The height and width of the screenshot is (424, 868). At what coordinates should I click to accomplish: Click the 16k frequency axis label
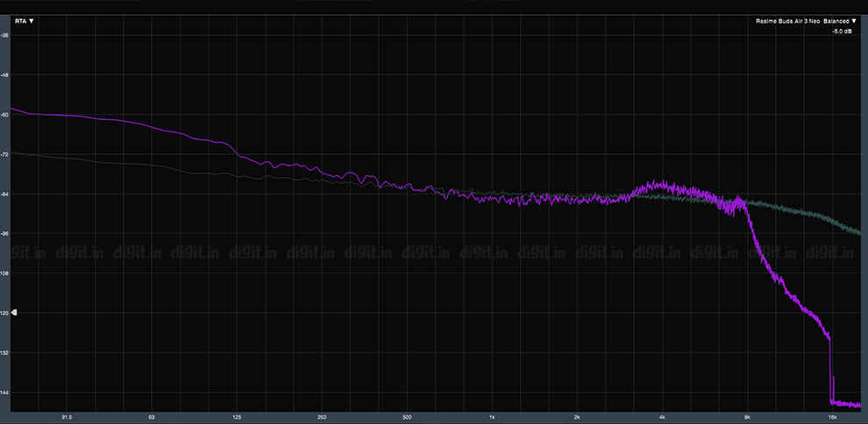coord(831,416)
